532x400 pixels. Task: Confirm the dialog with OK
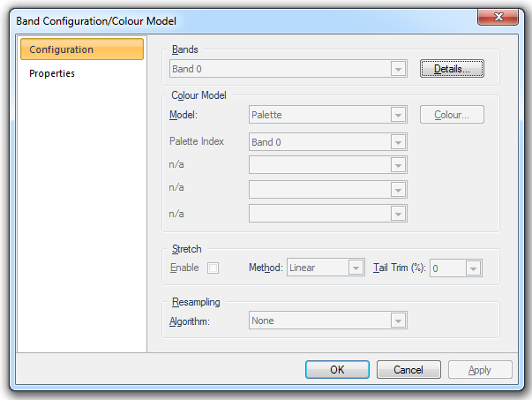(337, 370)
